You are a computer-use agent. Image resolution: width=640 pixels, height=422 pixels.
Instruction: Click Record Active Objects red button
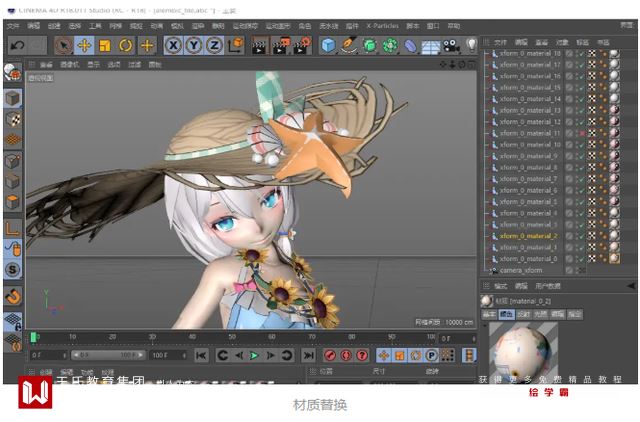[x=330, y=355]
